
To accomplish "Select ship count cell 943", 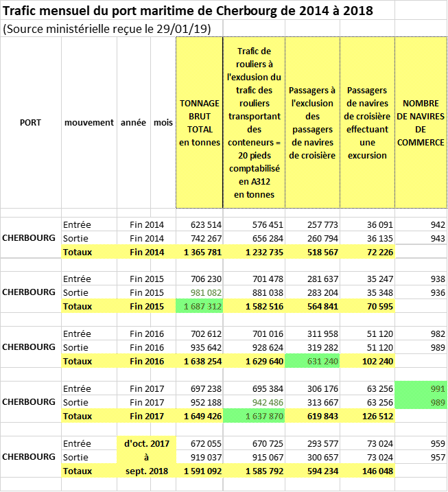I will [x=421, y=239].
